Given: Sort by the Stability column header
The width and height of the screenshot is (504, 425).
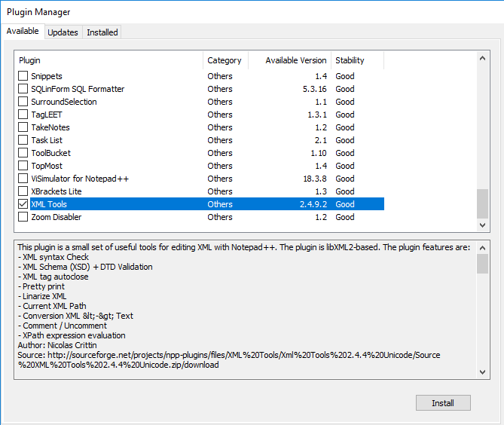Looking at the screenshot, I should pos(357,60).
